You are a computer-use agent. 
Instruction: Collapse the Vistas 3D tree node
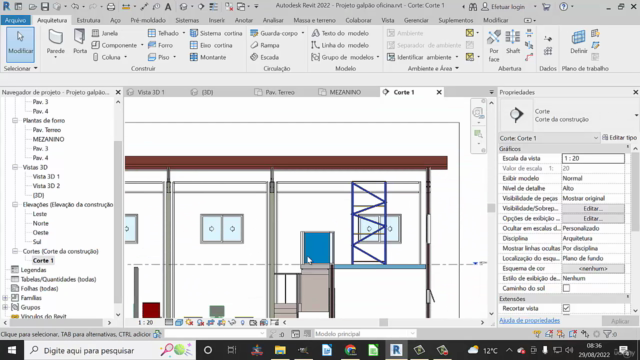pos(15,167)
